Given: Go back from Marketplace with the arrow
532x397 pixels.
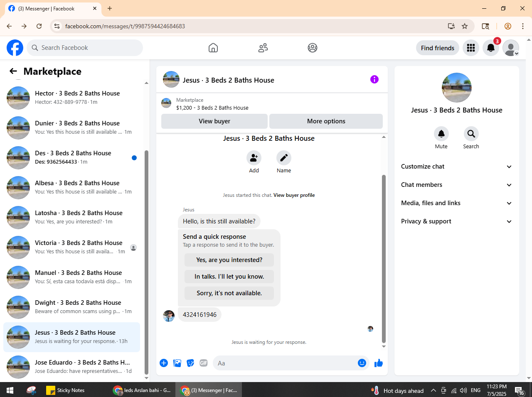Looking at the screenshot, I should [13, 71].
